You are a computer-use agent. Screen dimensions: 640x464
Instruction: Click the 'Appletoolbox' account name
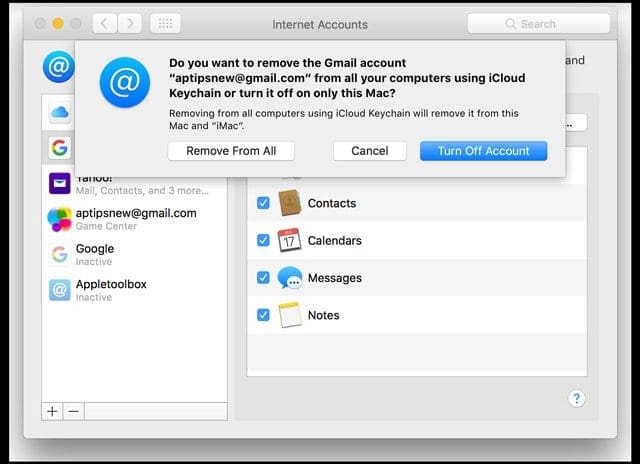111,284
